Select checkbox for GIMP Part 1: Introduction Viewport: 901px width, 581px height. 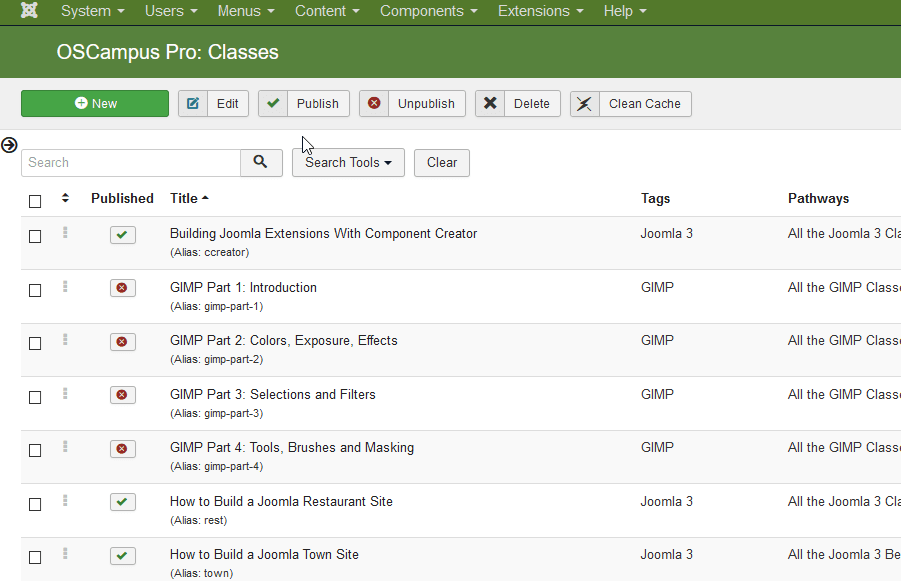click(35, 290)
